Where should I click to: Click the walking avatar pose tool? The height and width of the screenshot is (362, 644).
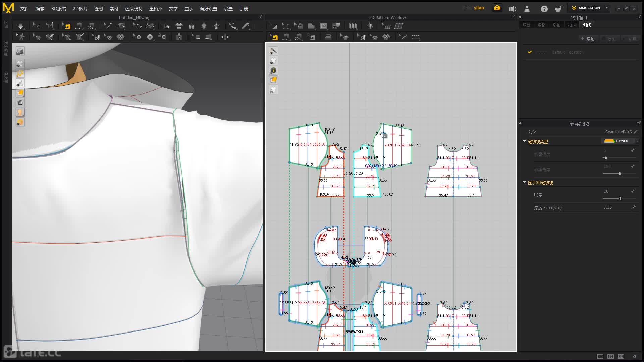21,37
